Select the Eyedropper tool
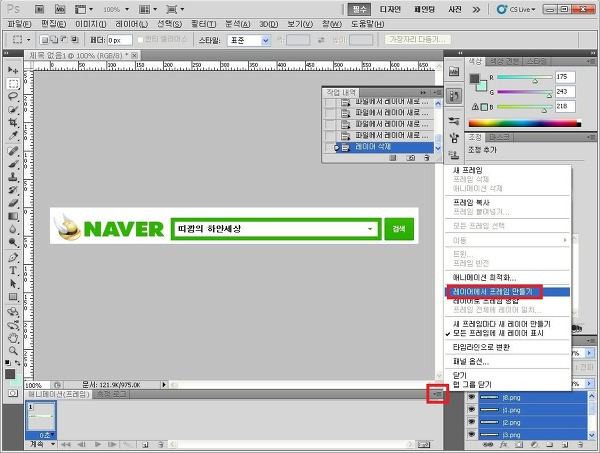600x453 pixels. [13, 136]
